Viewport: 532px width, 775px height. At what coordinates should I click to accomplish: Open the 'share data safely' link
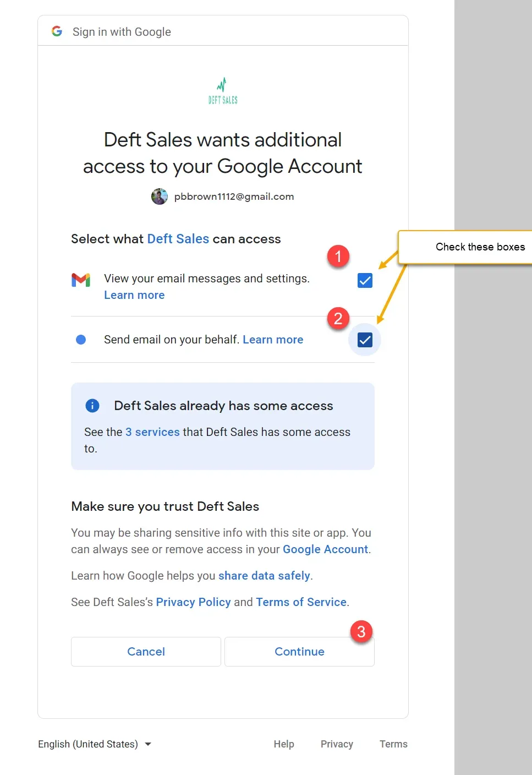tap(264, 576)
